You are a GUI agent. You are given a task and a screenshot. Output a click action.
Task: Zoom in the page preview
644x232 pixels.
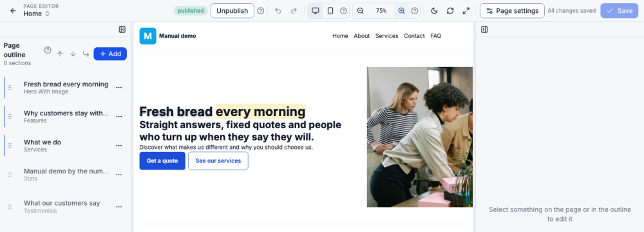[401, 11]
